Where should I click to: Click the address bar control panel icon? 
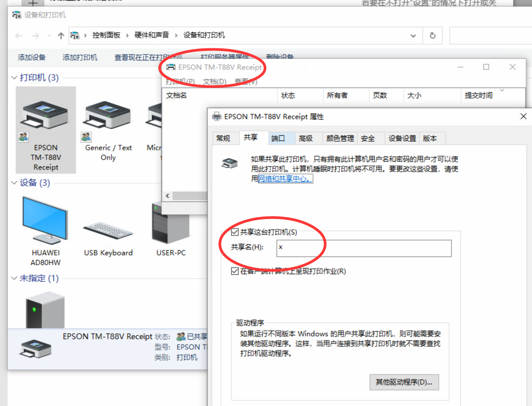click(x=75, y=36)
